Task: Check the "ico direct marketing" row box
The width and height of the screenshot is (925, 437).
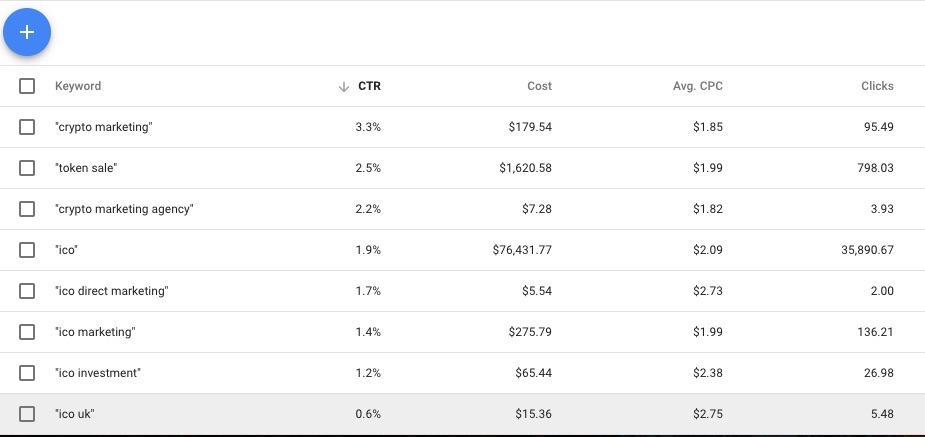Action: (x=27, y=291)
